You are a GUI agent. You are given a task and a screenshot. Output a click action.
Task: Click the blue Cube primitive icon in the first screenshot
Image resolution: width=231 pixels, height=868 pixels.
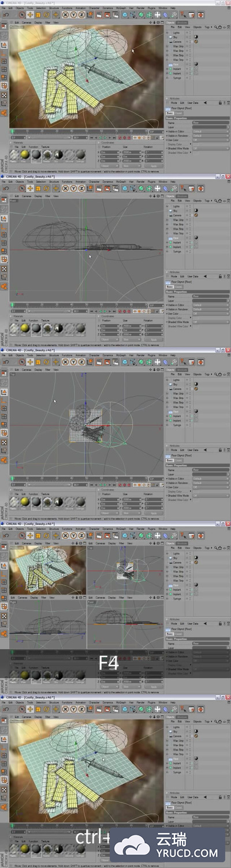pyautogui.click(x=125, y=14)
